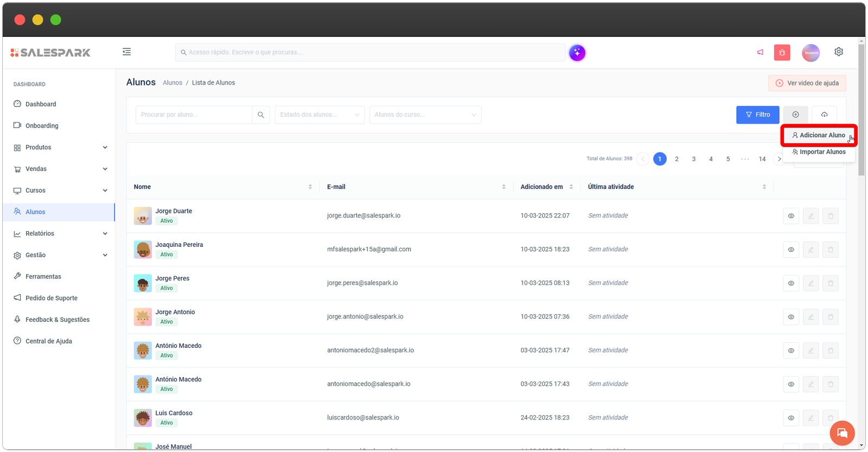Click the cloud export icon button
This screenshot has height=452, width=868.
(x=824, y=114)
